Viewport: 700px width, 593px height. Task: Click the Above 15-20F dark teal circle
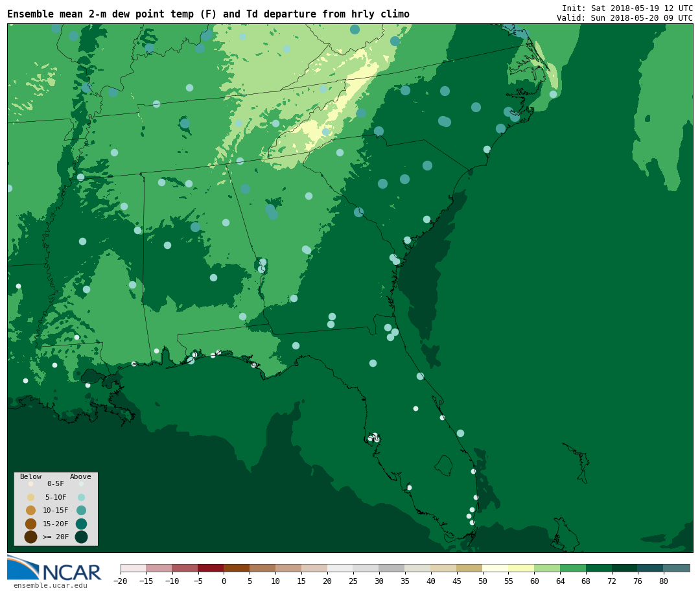pos(81,524)
